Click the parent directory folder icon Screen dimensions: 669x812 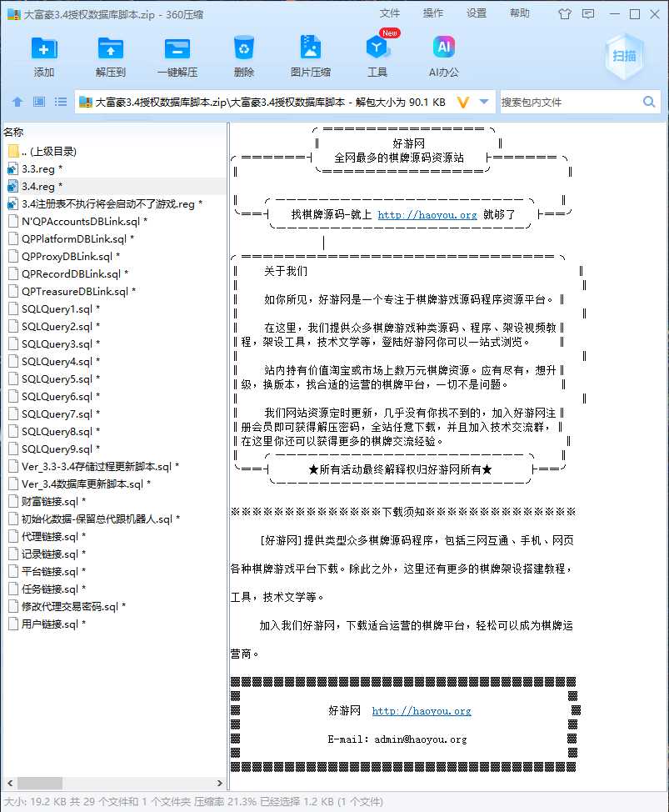(x=13, y=151)
